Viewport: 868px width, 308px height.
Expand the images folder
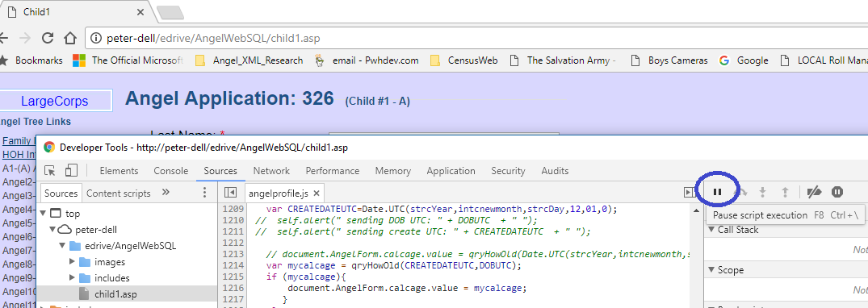tap(71, 261)
